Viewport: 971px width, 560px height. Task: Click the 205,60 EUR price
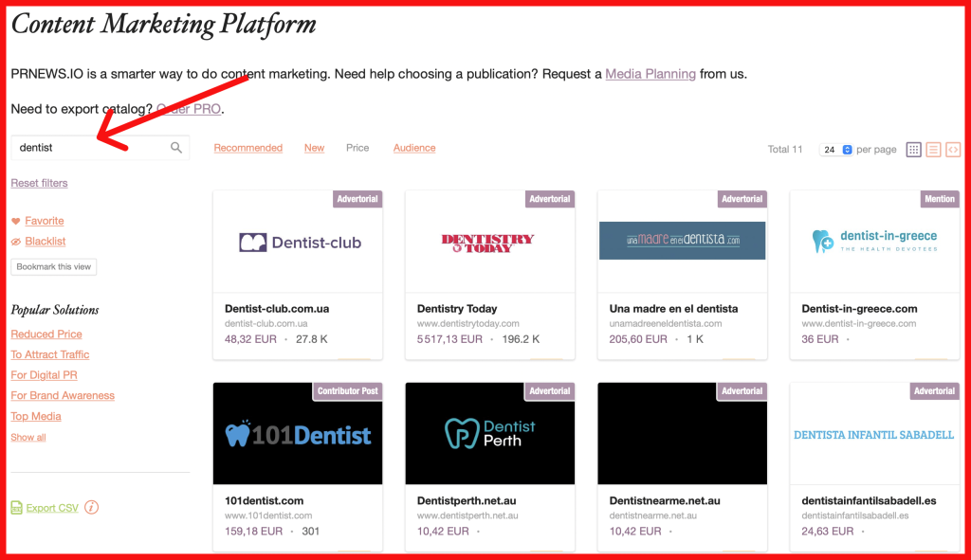tap(638, 339)
